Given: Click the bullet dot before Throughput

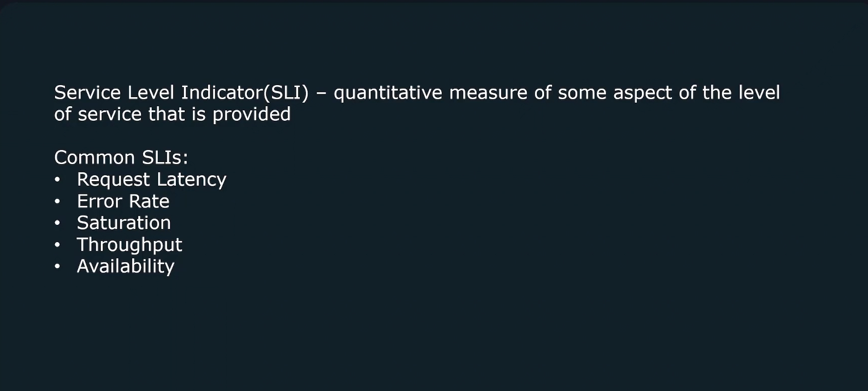Looking at the screenshot, I should (x=57, y=245).
